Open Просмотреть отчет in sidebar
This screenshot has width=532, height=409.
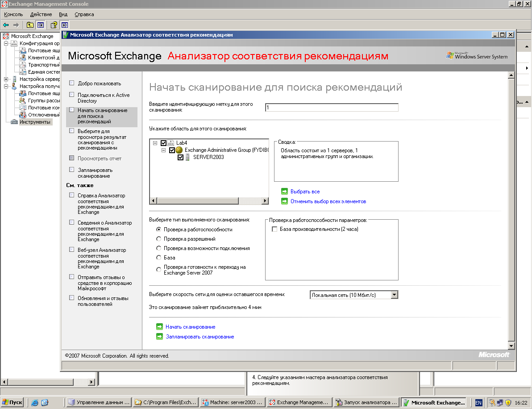click(x=100, y=159)
